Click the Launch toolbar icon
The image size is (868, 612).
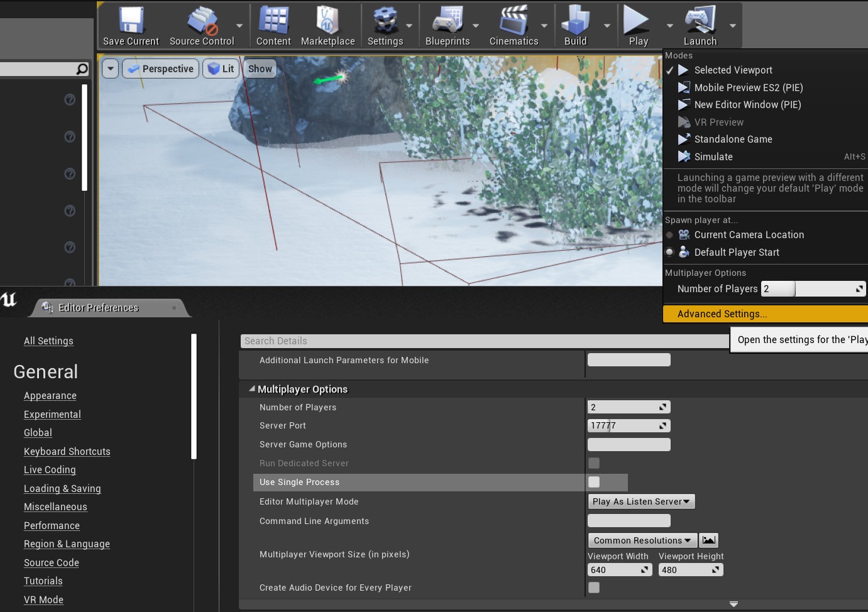pyautogui.click(x=700, y=19)
